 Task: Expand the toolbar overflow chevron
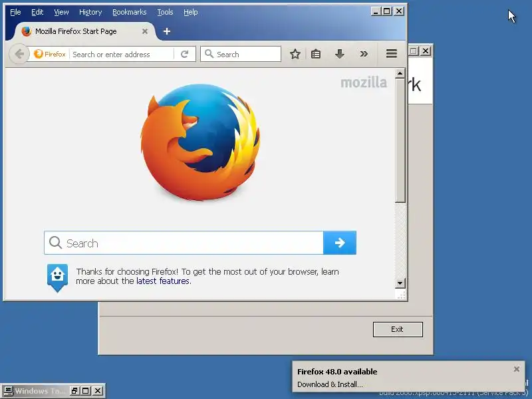coord(364,54)
